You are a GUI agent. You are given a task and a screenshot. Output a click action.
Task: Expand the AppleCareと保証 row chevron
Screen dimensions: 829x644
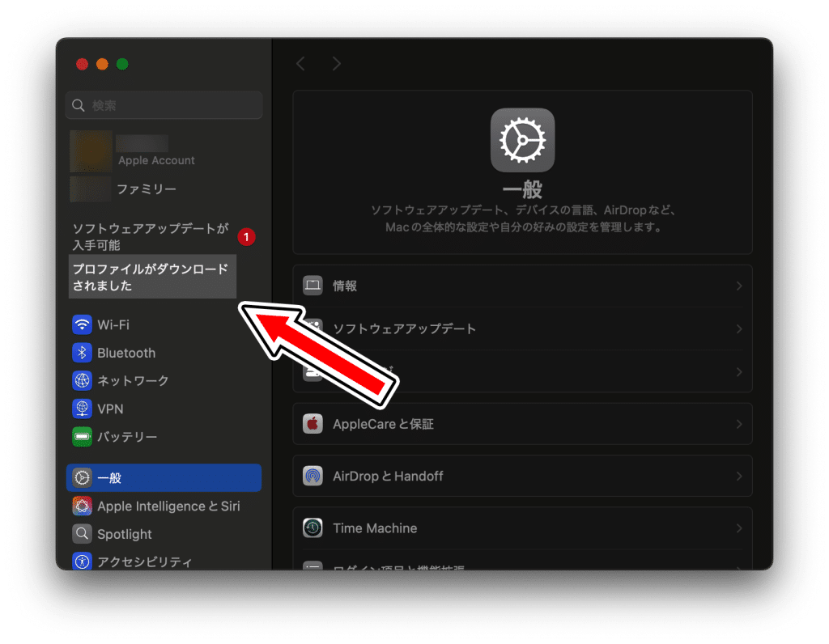click(x=738, y=424)
